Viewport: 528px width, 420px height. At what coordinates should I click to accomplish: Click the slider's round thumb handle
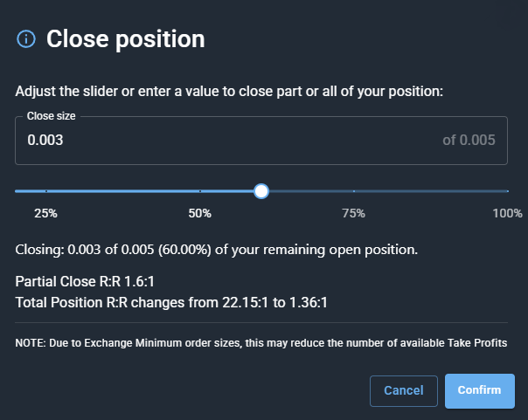click(261, 191)
